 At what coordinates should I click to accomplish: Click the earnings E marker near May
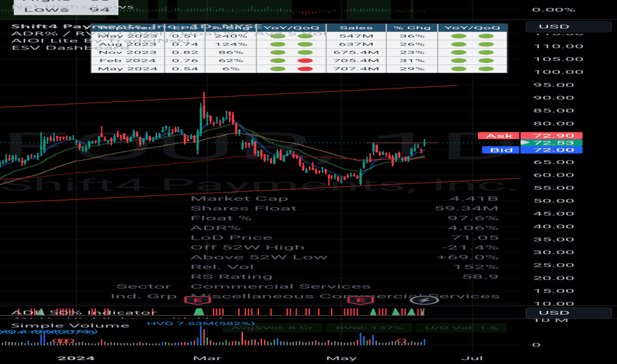(360, 300)
